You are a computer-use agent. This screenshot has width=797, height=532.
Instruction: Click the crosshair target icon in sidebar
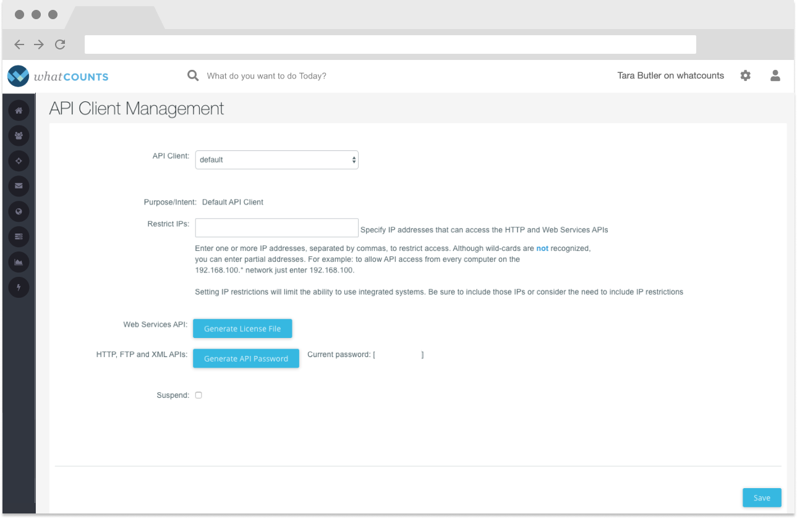pyautogui.click(x=19, y=161)
